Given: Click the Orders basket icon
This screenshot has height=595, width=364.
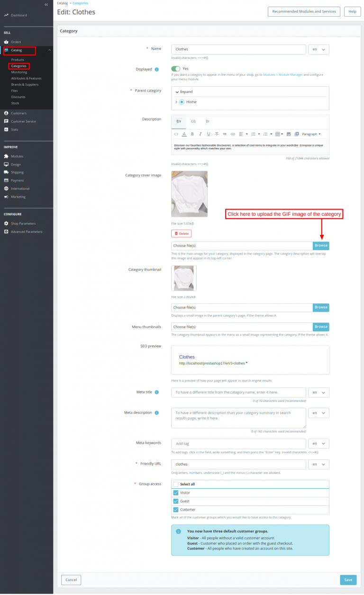Looking at the screenshot, I should click(x=6, y=42).
